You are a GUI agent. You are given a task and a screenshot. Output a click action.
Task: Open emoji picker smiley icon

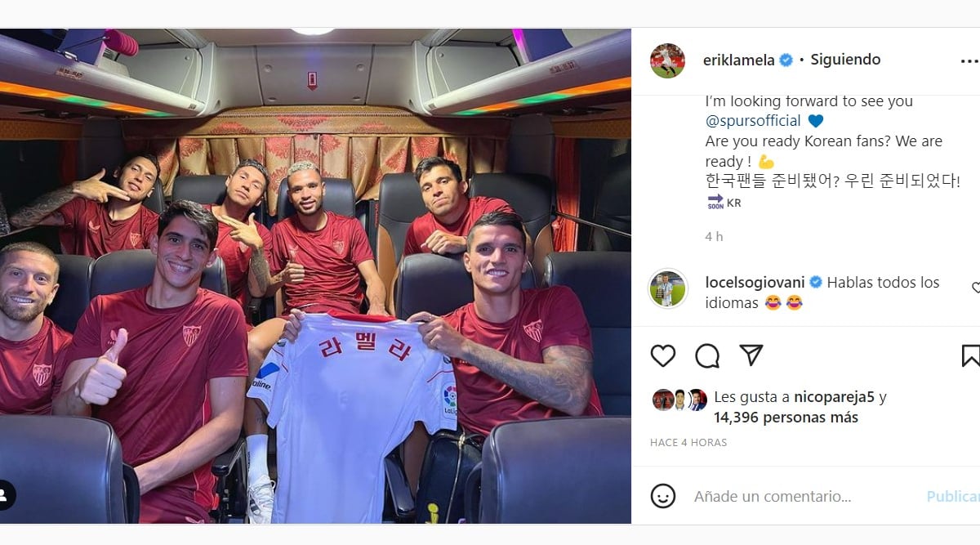(x=663, y=496)
